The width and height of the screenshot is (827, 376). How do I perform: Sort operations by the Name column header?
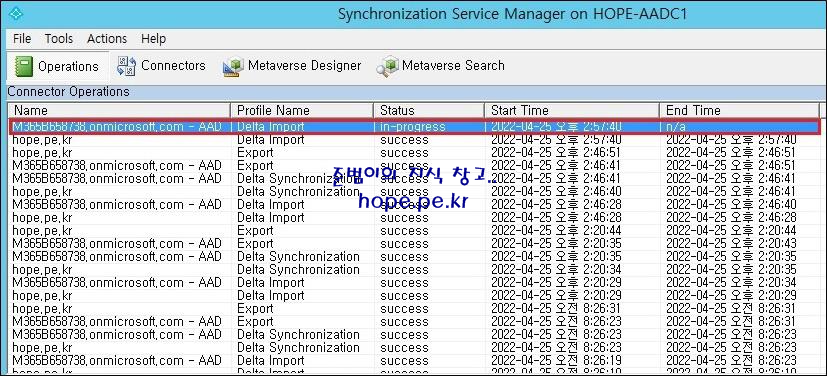coord(119,111)
